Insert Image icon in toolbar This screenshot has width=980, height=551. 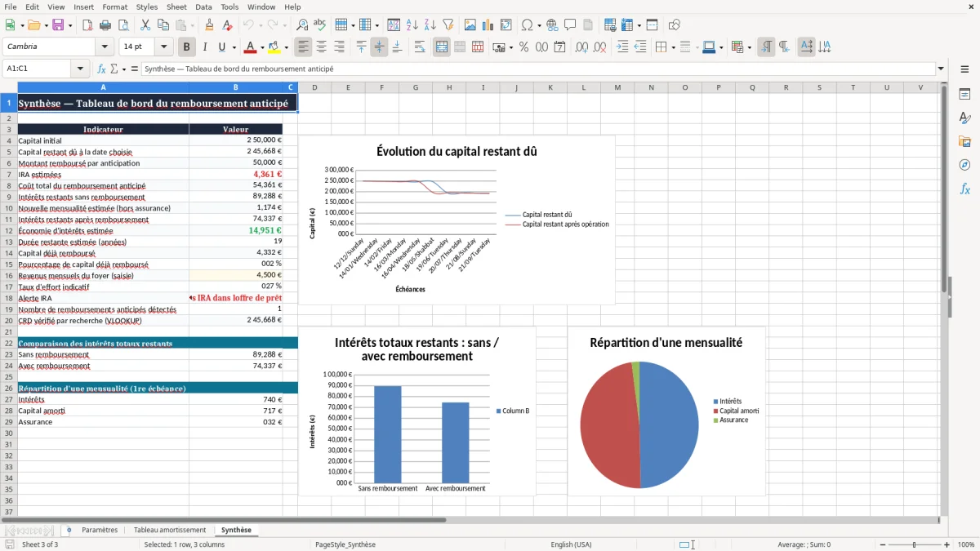470,24
